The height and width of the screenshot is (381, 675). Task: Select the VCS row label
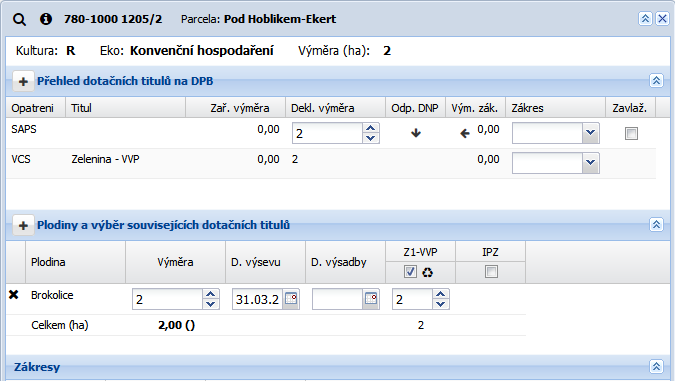pyautogui.click(x=21, y=159)
